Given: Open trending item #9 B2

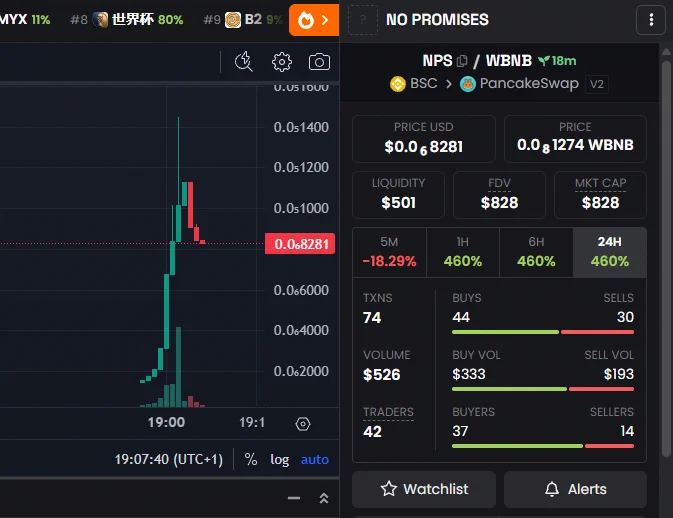Looking at the screenshot, I should [243, 20].
